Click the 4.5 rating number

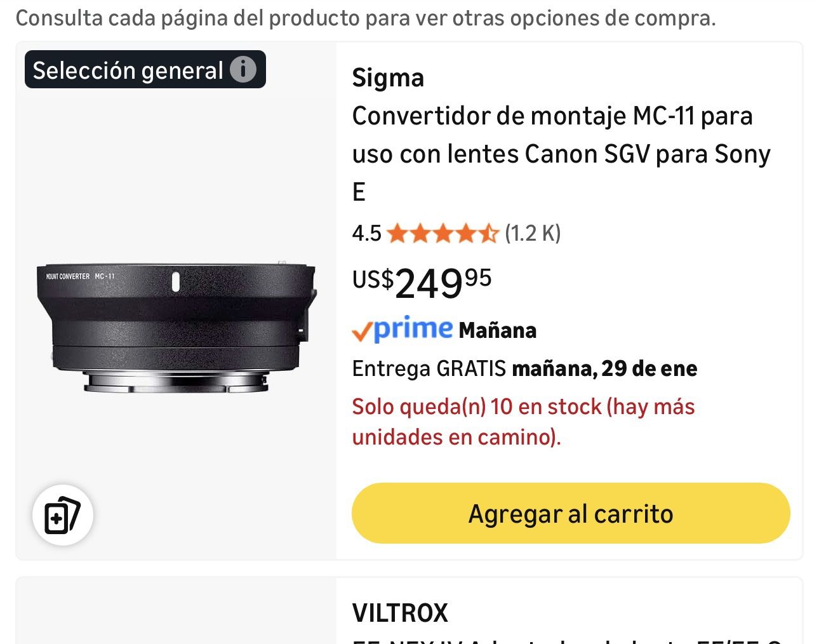(x=366, y=233)
